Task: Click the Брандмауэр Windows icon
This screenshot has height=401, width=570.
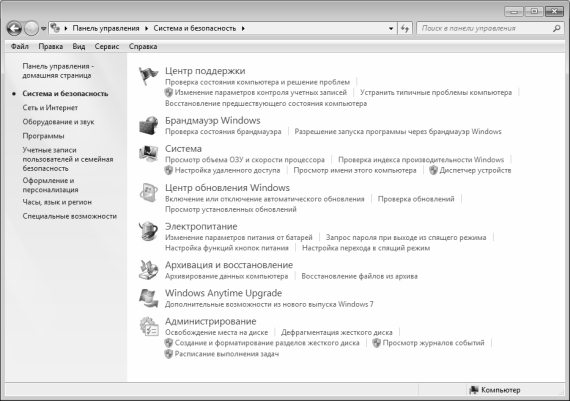Action: point(148,125)
